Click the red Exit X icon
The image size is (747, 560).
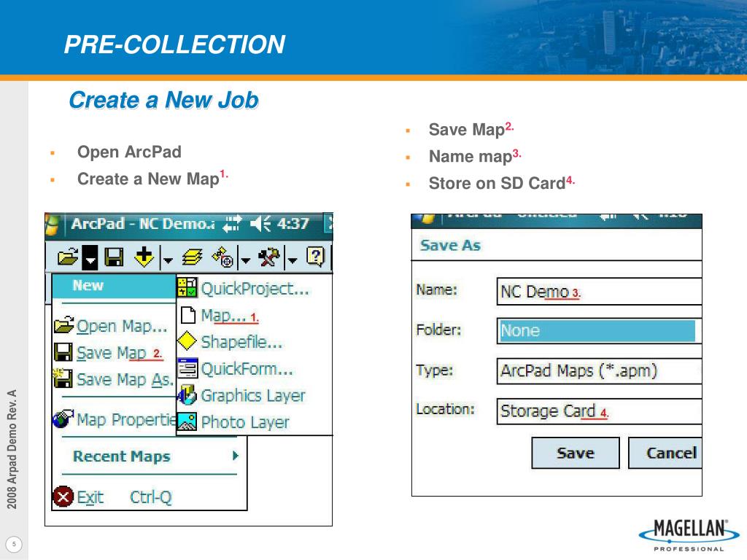pyautogui.click(x=63, y=497)
